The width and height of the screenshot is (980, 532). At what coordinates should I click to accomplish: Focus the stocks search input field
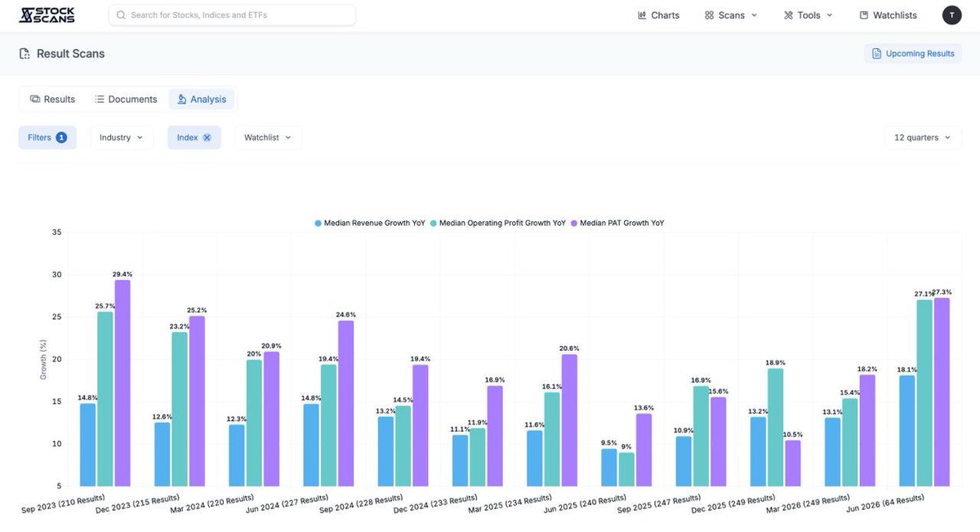(x=232, y=15)
